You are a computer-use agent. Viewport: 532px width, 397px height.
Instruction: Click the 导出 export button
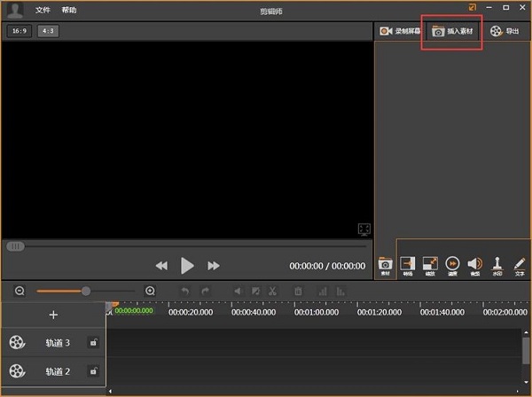(504, 31)
